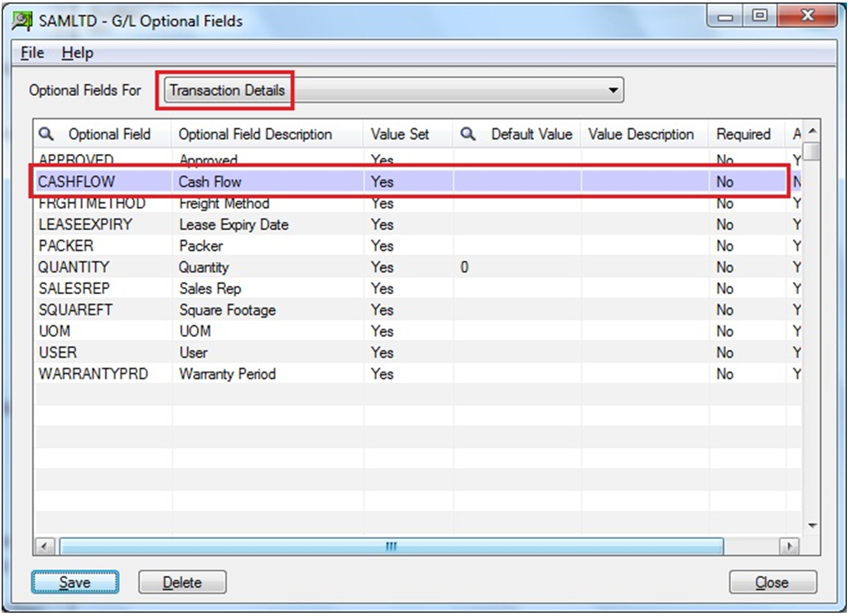Click the horizontal scrollbar left arrow
Viewport: 851px width, 616px height.
[45, 546]
